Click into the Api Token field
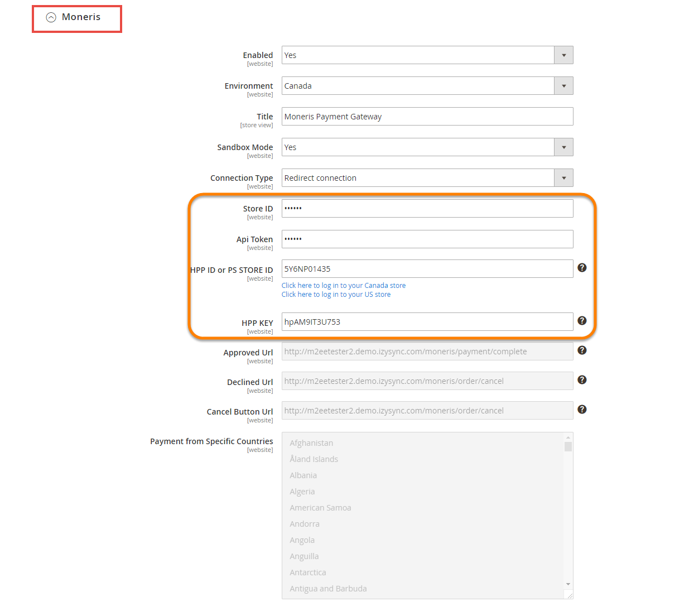The width and height of the screenshot is (694, 616). point(427,239)
